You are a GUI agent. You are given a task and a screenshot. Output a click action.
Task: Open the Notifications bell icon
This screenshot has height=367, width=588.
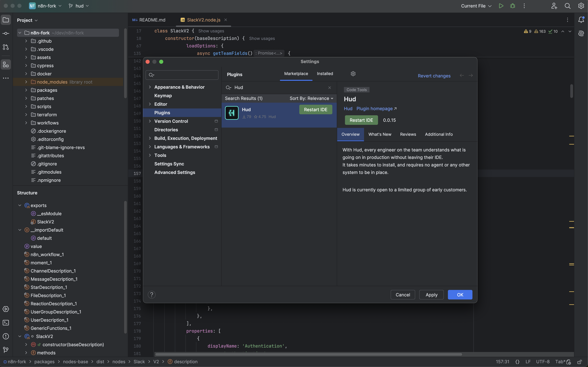[x=581, y=20]
